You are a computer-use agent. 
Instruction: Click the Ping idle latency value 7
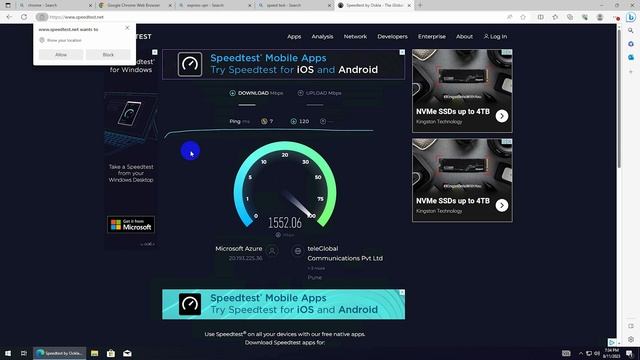(x=271, y=121)
